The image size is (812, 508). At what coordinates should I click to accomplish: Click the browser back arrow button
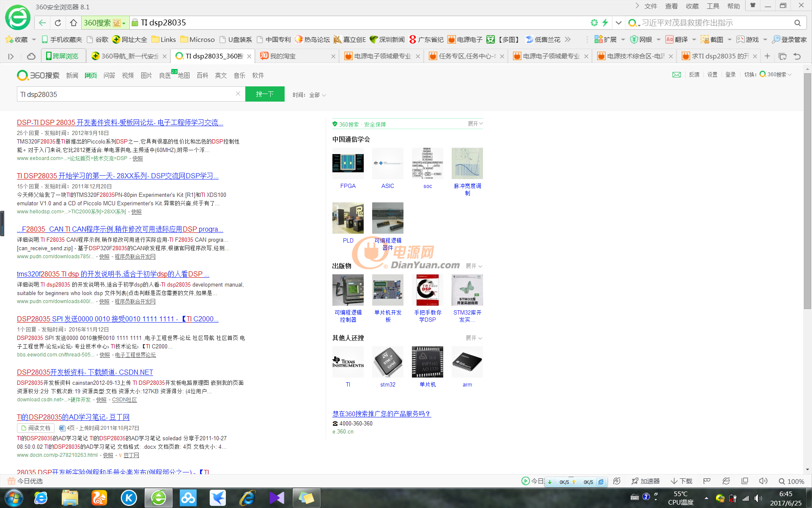coord(42,23)
